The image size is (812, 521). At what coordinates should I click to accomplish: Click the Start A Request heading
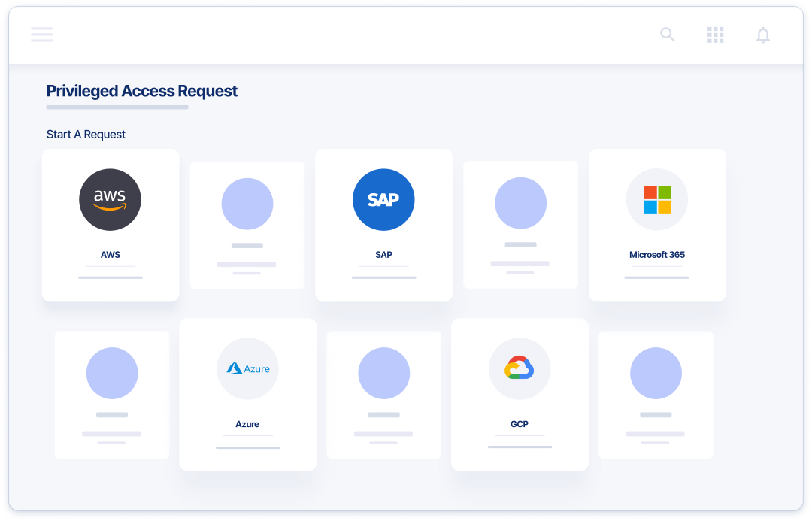coord(86,134)
